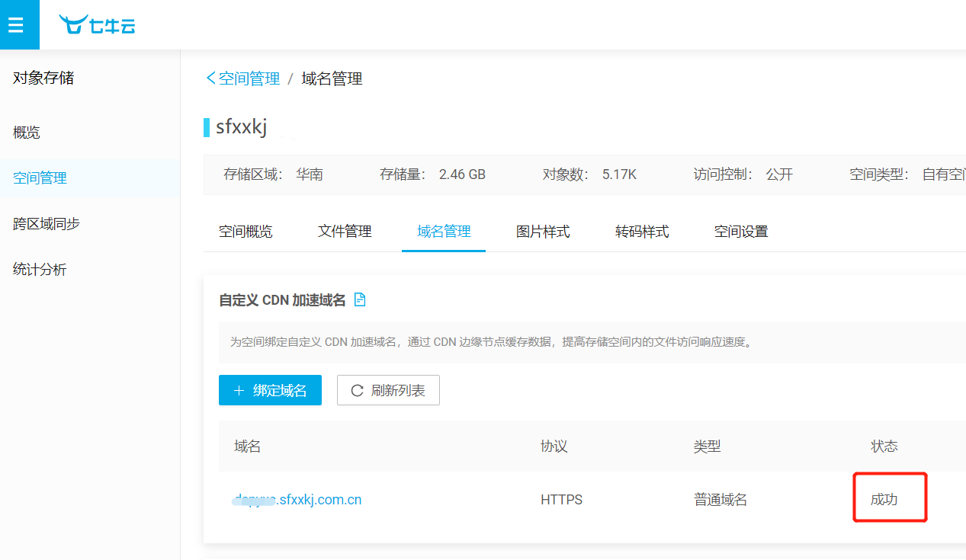Click the 状态 column header
Image resolution: width=966 pixels, height=560 pixels.
pos(884,446)
